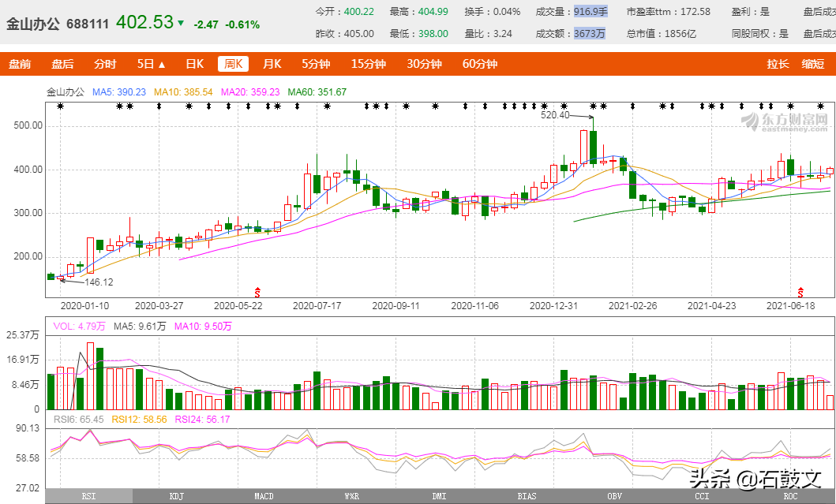Click the VOL: 4.79万 volume label

(x=80, y=326)
